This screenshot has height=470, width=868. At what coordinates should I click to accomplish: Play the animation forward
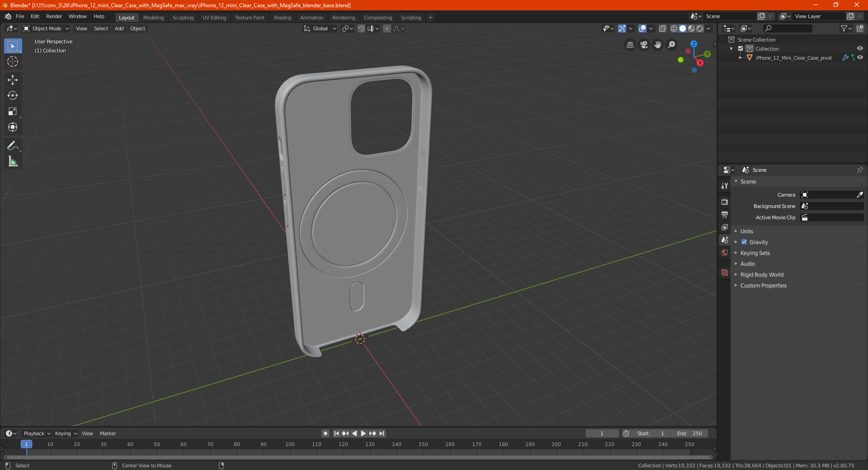pyautogui.click(x=363, y=433)
